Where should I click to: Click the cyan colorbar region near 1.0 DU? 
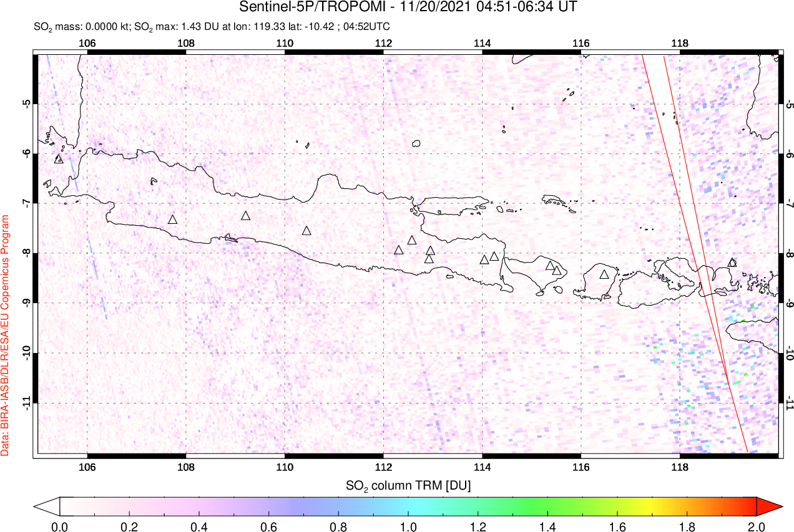tap(408, 506)
